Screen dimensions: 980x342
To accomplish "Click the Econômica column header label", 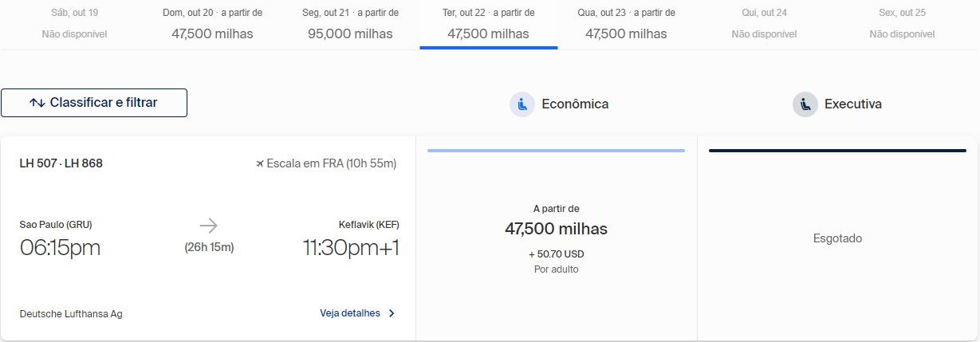I will [575, 104].
